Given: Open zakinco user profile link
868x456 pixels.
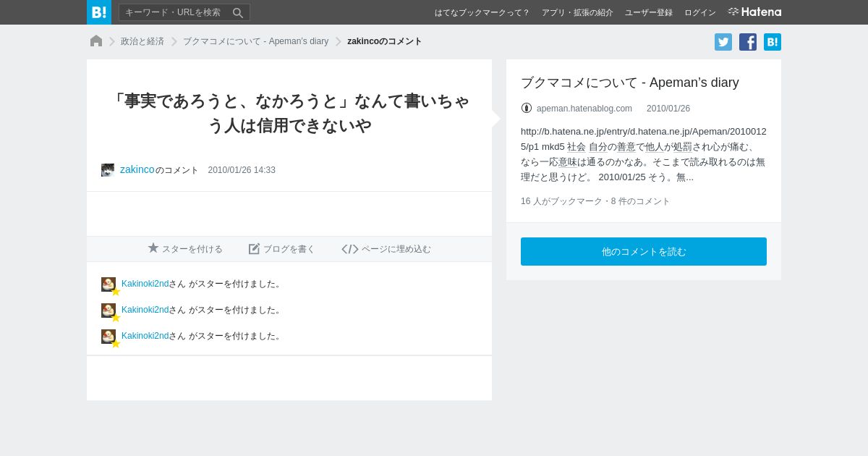Looking at the screenshot, I should (137, 169).
